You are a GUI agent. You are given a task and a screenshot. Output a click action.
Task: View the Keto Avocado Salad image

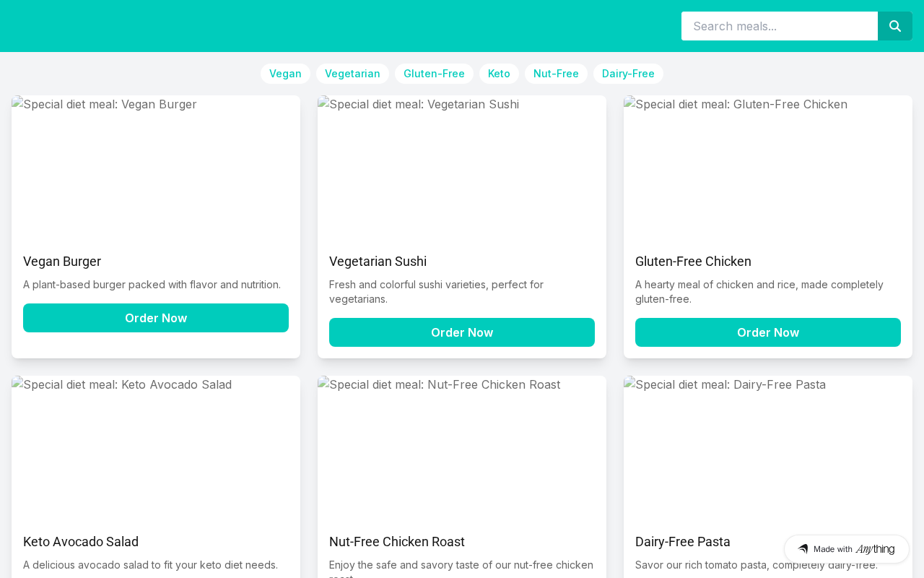(156, 448)
